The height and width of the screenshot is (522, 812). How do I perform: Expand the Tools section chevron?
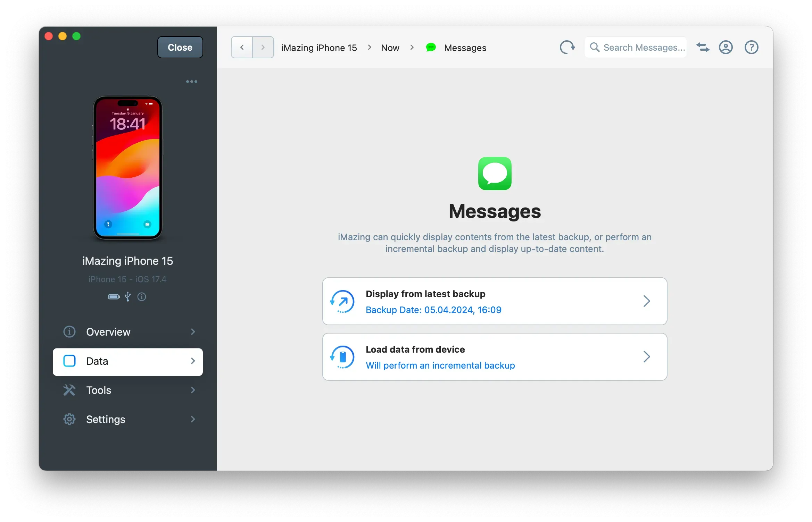coord(193,390)
